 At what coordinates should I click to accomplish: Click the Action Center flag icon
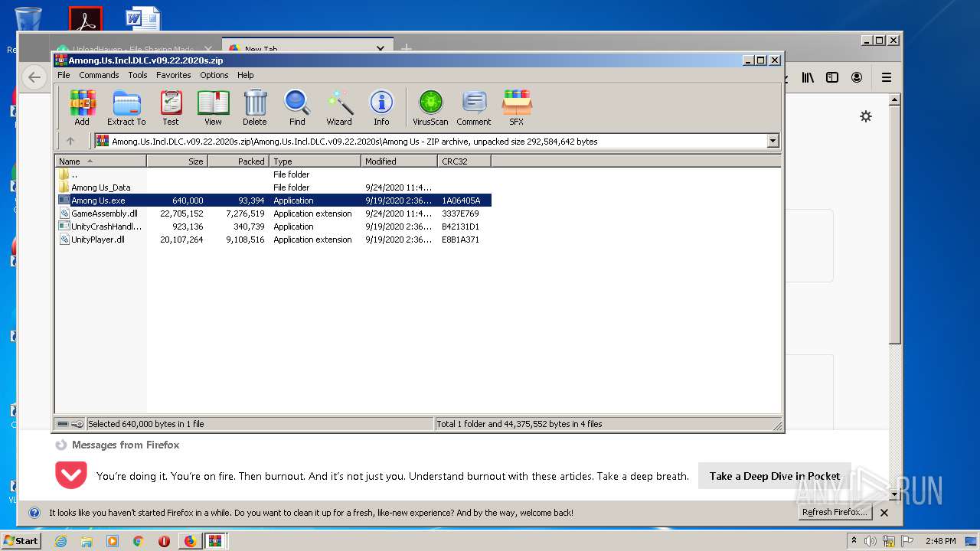(x=906, y=541)
